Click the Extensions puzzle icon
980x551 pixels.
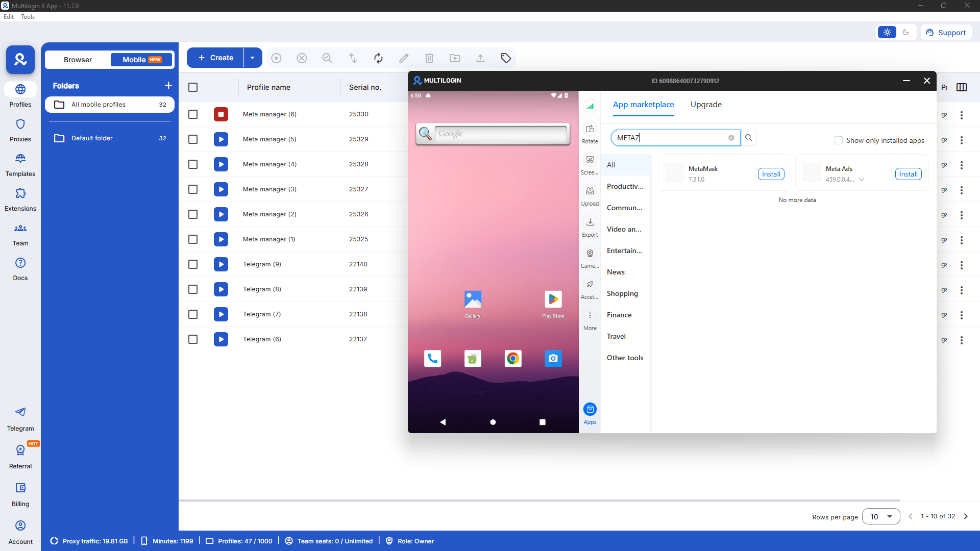20,194
